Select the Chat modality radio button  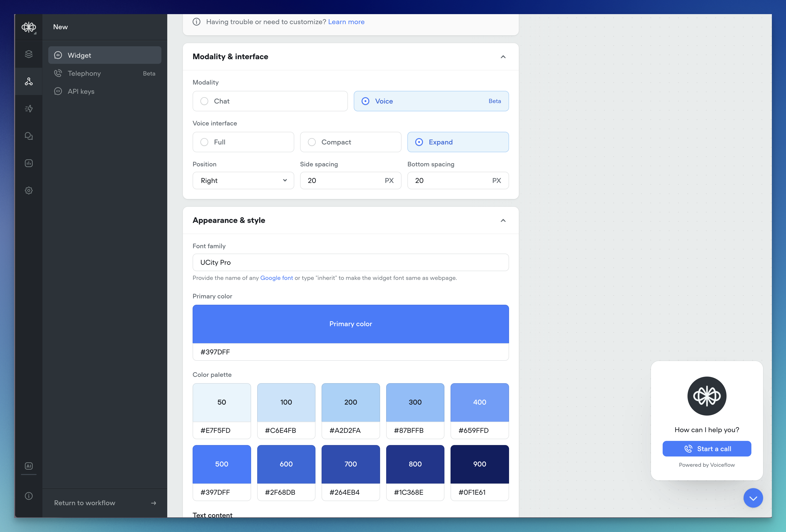[x=204, y=101]
